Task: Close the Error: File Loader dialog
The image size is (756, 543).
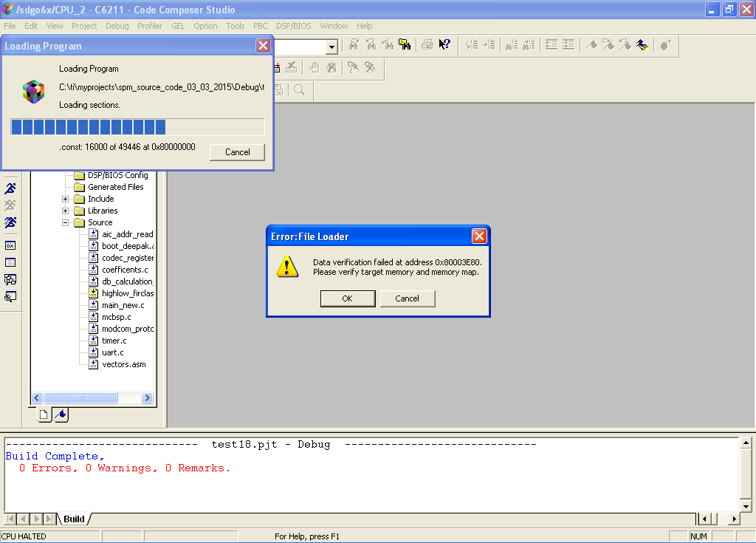Action: 479,236
